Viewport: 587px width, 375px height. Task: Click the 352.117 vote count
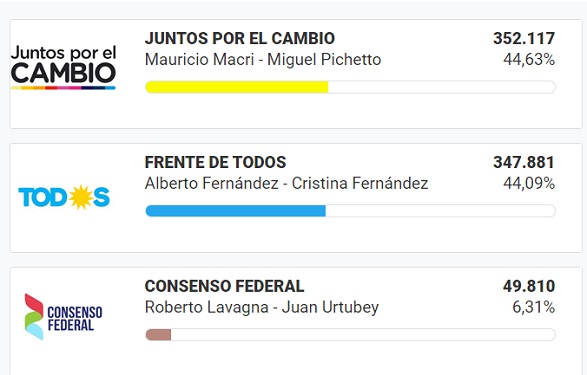pyautogui.click(x=524, y=39)
